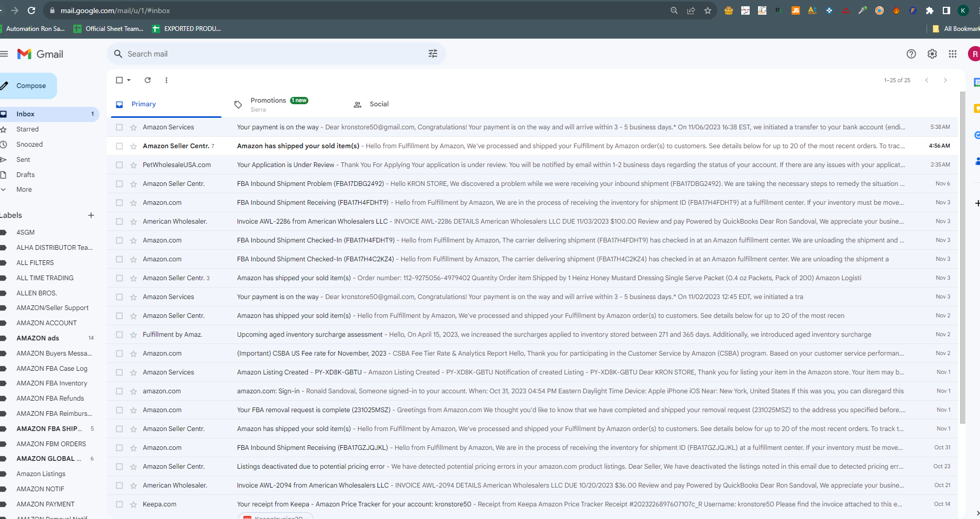Go to older emails arrow

pos(945,80)
